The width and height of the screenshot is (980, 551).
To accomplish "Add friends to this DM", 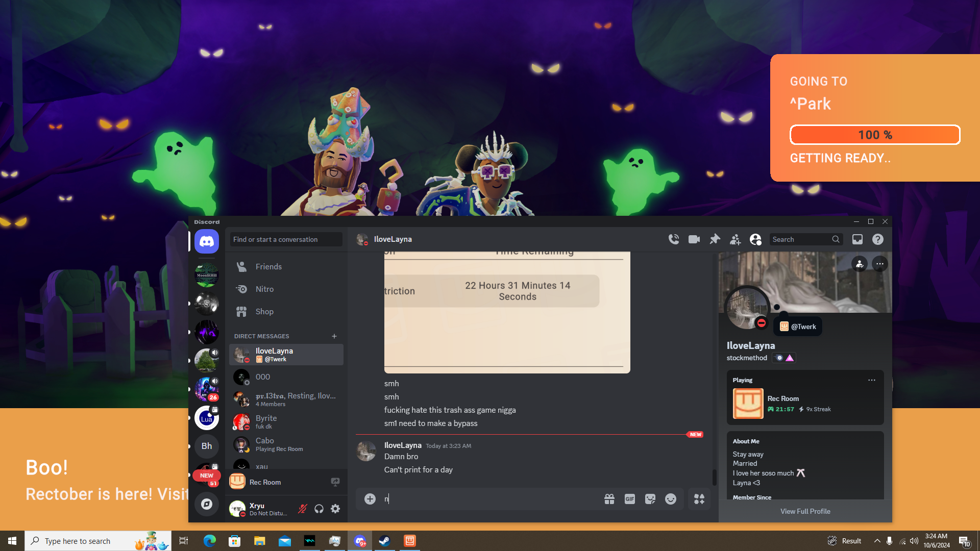I will click(x=735, y=239).
